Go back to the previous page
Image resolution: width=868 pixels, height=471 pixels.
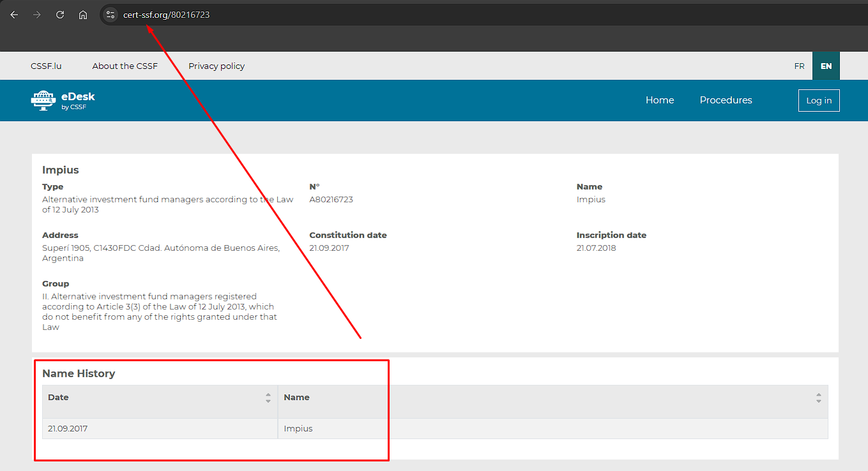pyautogui.click(x=14, y=15)
